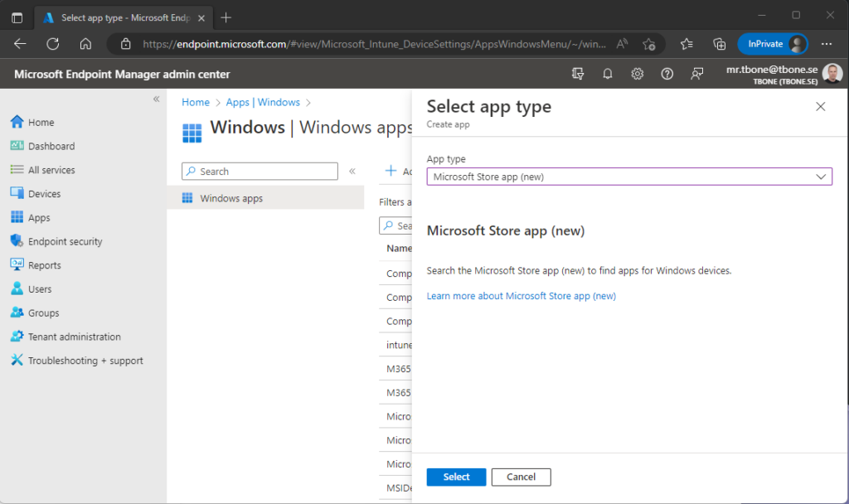Click the read aloud icon in address bar
This screenshot has height=504, width=849.
click(x=622, y=44)
